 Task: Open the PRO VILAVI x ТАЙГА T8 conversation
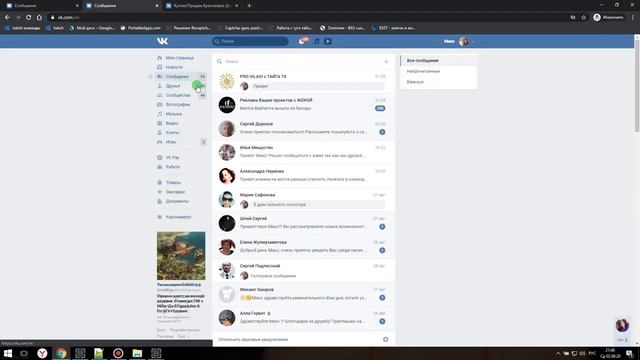point(303,81)
